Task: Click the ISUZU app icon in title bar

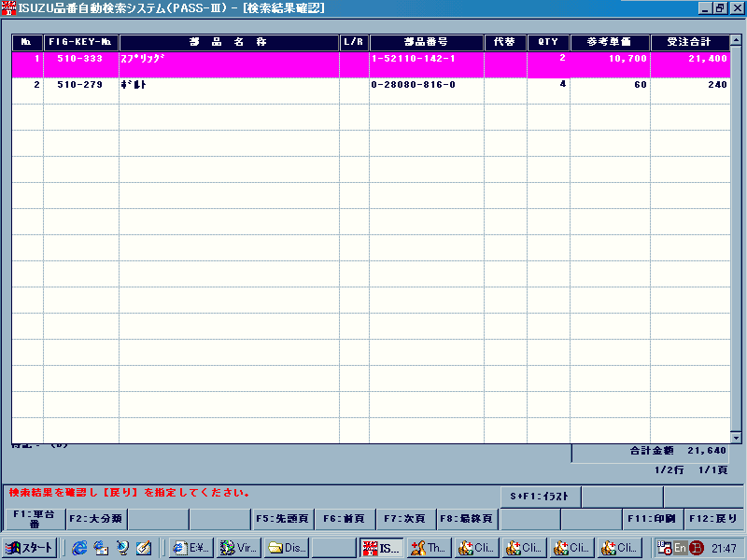Action: tap(8, 8)
